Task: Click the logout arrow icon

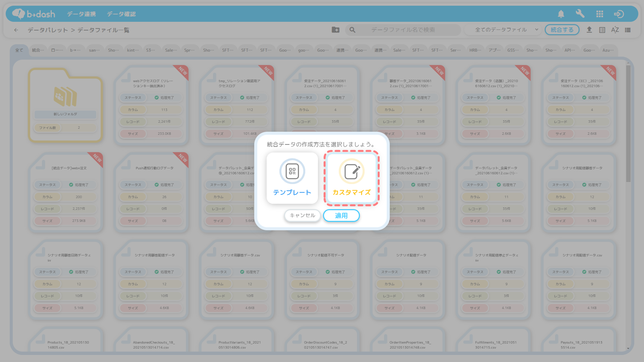Action: tap(619, 14)
